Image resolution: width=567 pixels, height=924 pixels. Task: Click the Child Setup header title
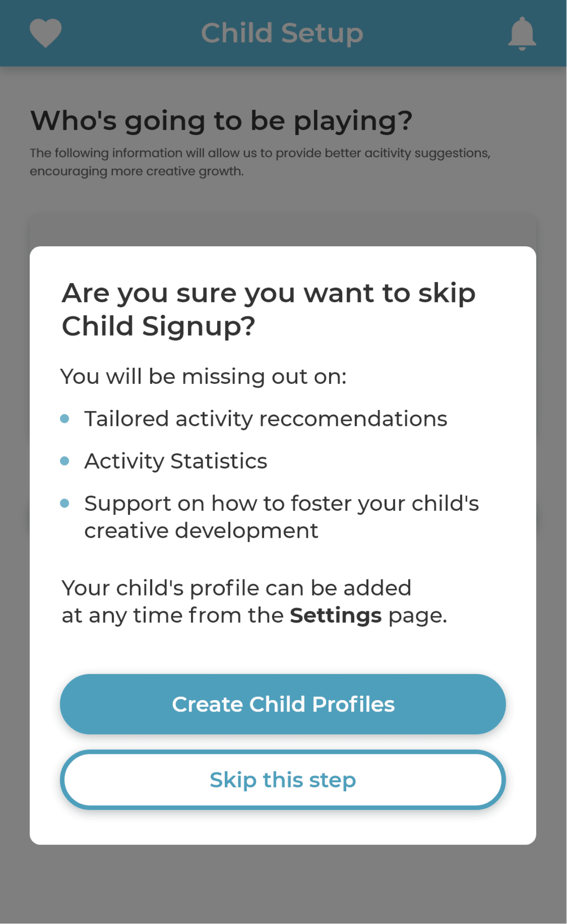282,33
